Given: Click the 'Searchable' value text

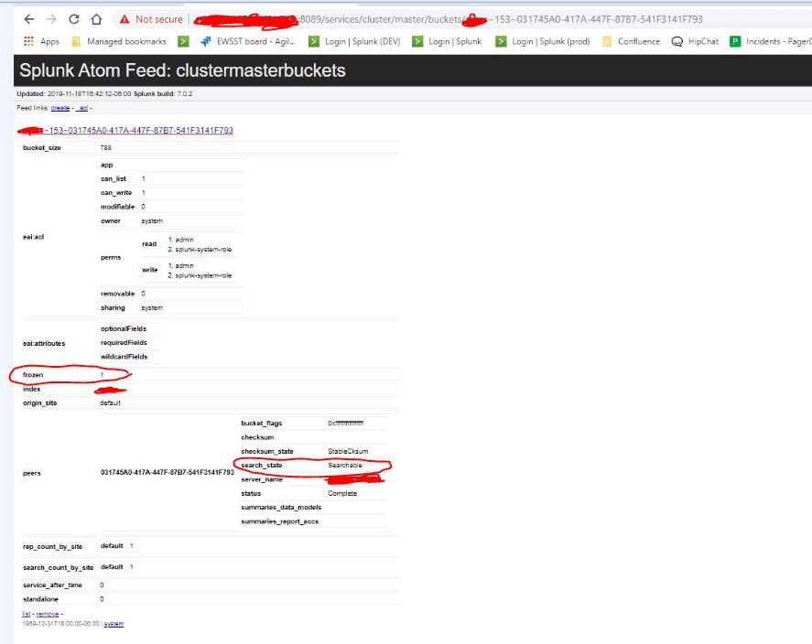Looking at the screenshot, I should pyautogui.click(x=345, y=465).
